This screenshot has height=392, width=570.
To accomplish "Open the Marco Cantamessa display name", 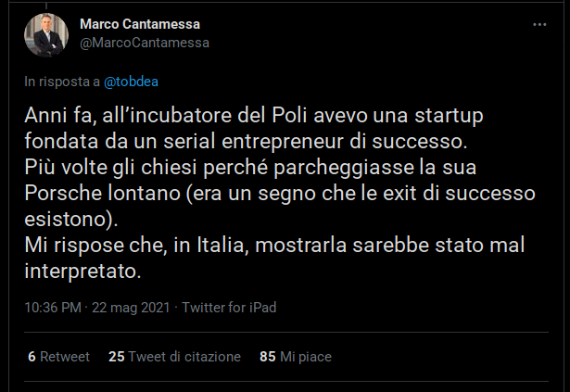I will click(x=140, y=23).
